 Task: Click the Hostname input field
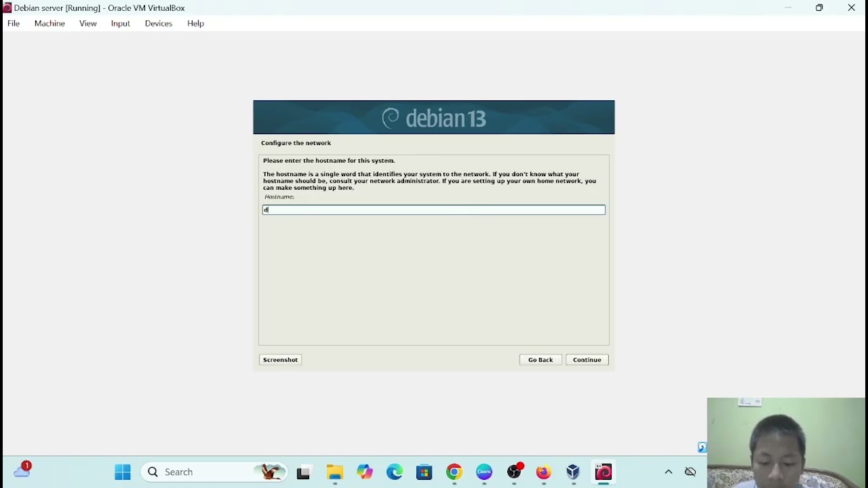click(434, 210)
